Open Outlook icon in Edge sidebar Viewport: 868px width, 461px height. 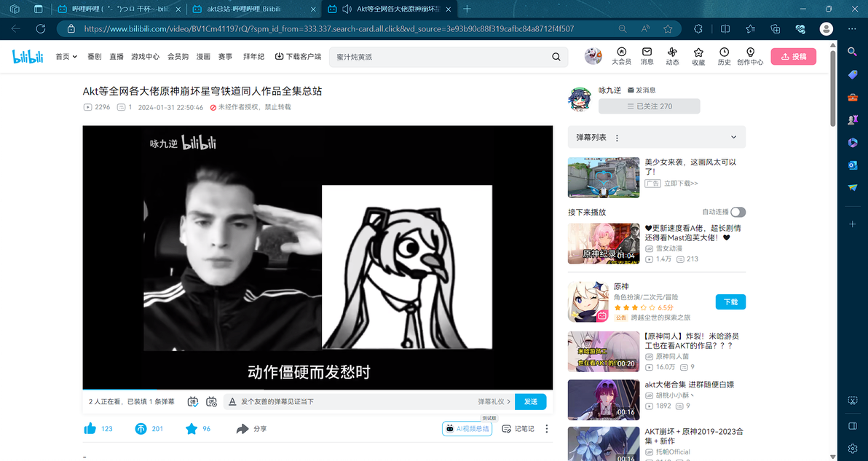pos(853,165)
